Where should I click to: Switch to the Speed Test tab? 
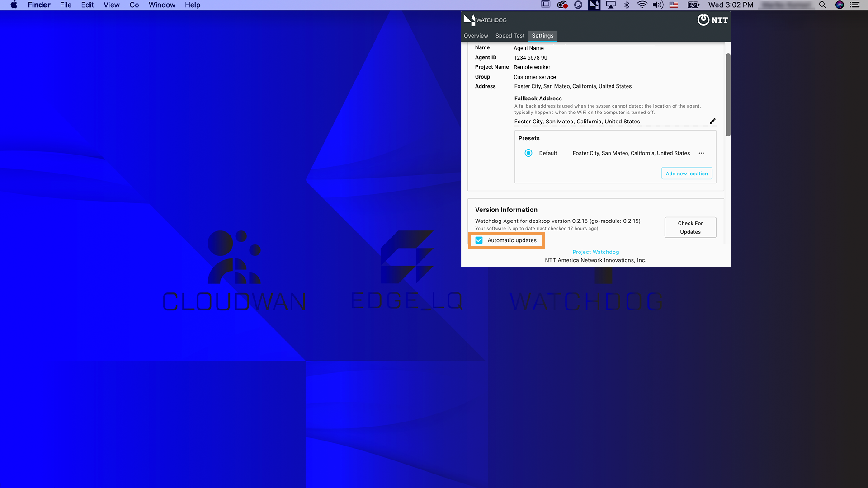(x=510, y=36)
